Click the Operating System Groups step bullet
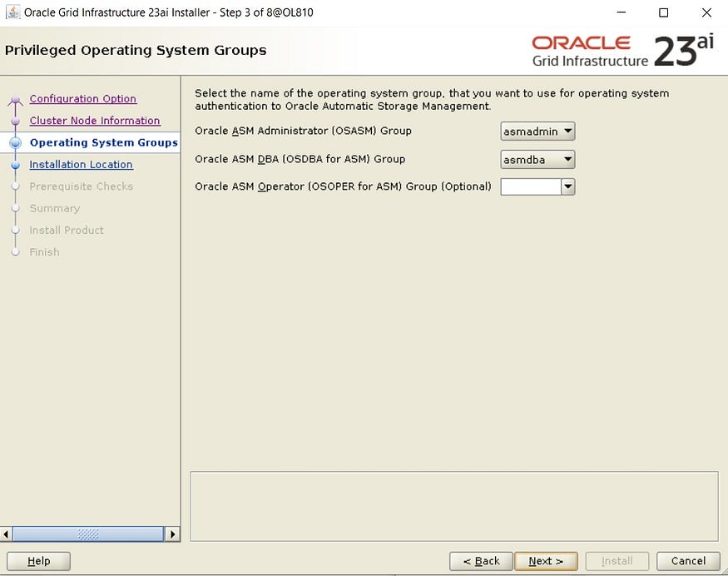Image resolution: width=728 pixels, height=576 pixels. click(x=15, y=142)
